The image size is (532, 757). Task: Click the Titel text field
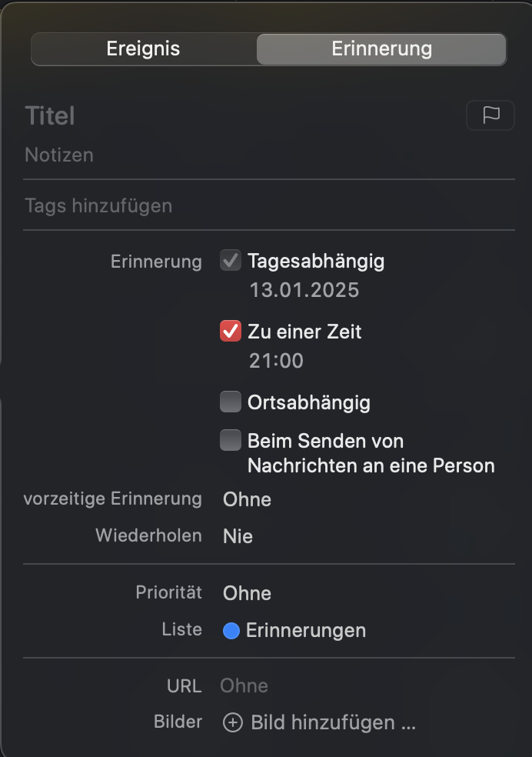coord(231,116)
